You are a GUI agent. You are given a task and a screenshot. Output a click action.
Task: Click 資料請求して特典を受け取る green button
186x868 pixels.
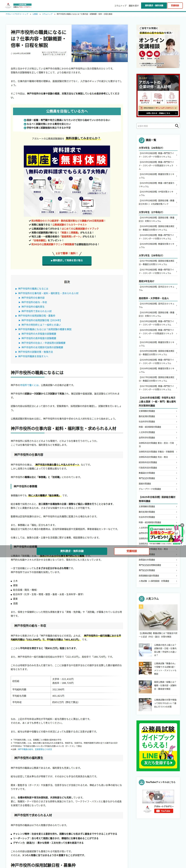(67, 260)
